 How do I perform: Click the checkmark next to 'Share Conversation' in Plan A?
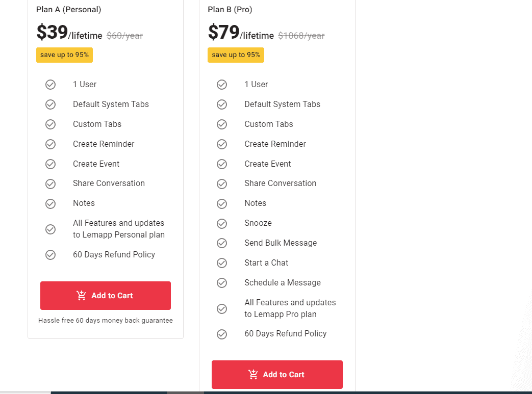[50, 183]
